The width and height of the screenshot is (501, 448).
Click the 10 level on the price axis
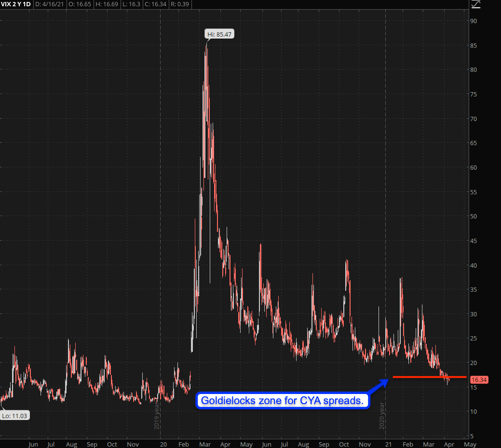474,411
